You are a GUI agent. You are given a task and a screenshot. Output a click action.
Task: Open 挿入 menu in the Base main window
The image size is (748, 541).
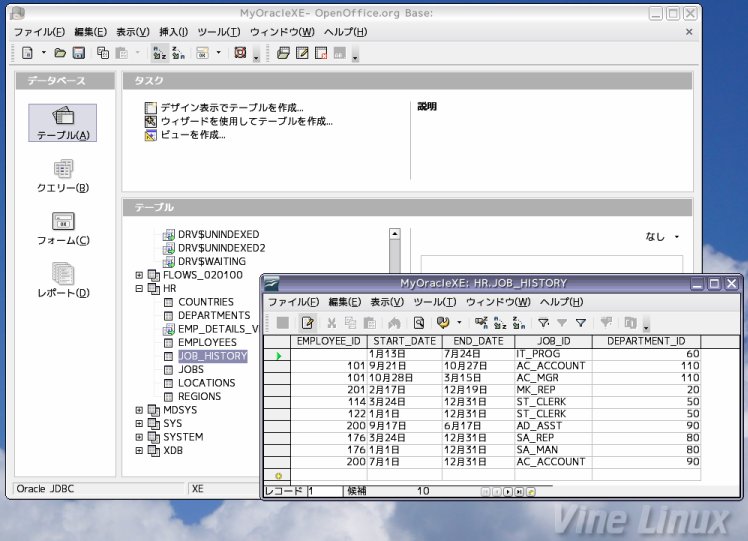coord(173,32)
